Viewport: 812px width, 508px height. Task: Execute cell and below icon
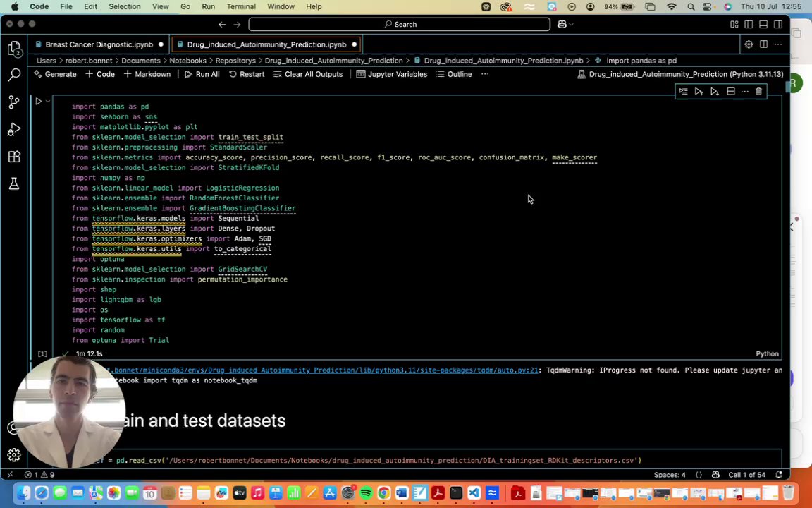point(714,92)
